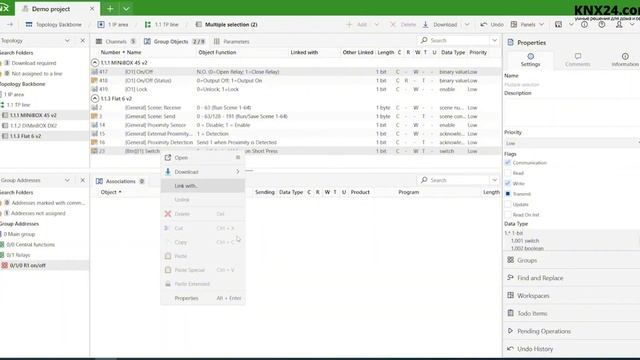Open the Comments tab in Properties
Image resolution: width=640 pixels, height=360 pixels.
578,60
